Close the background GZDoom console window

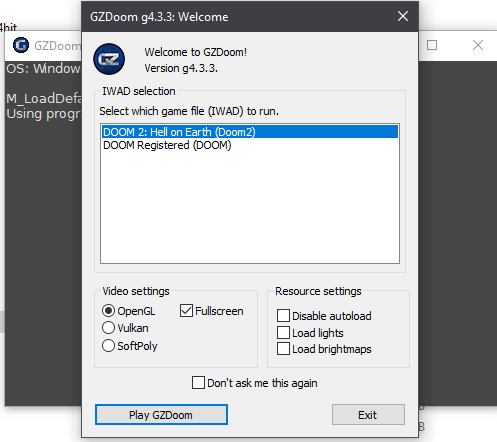coord(478,45)
